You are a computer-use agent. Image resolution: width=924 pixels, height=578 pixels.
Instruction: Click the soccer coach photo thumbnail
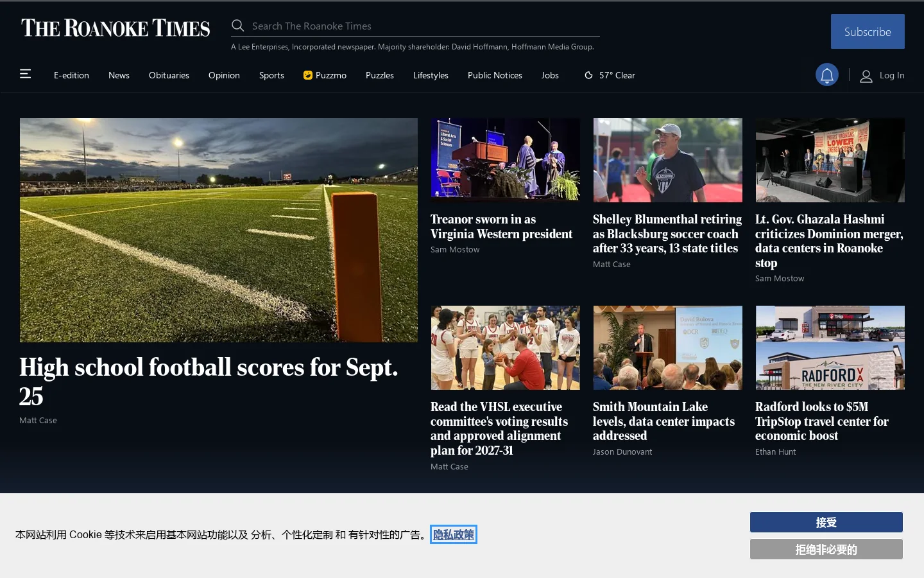point(668,160)
